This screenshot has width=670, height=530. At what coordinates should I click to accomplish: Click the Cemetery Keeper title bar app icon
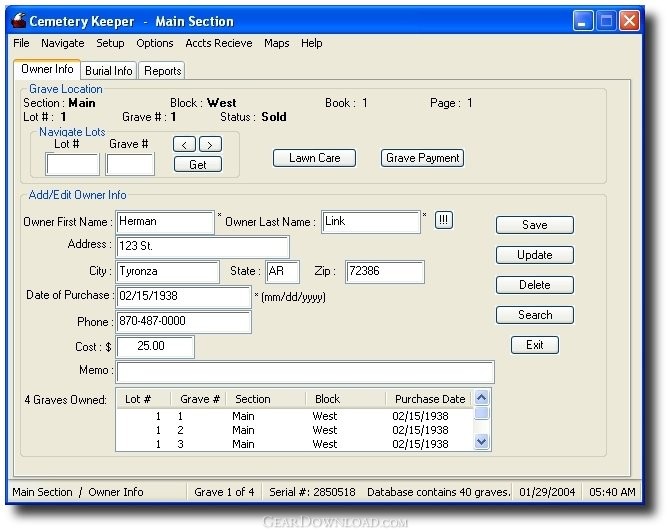point(18,20)
